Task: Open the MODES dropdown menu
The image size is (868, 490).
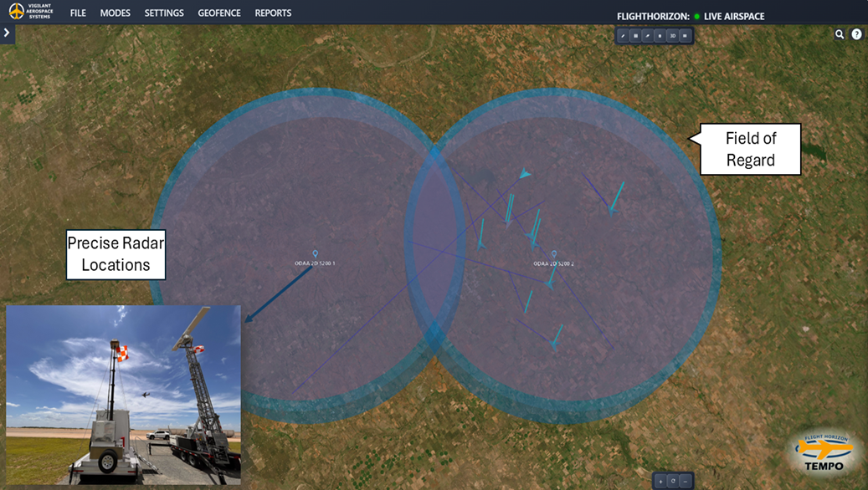Action: click(115, 13)
